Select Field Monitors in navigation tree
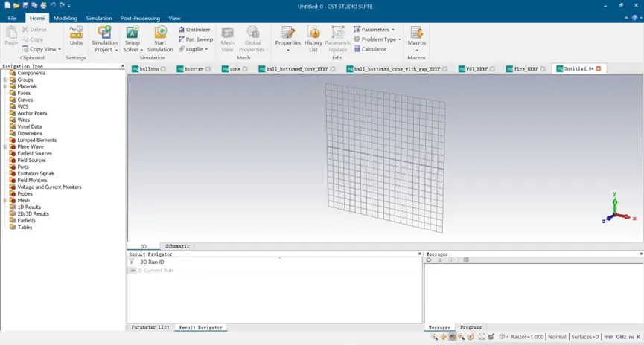Viewport: 644px width, 345px height. [32, 180]
